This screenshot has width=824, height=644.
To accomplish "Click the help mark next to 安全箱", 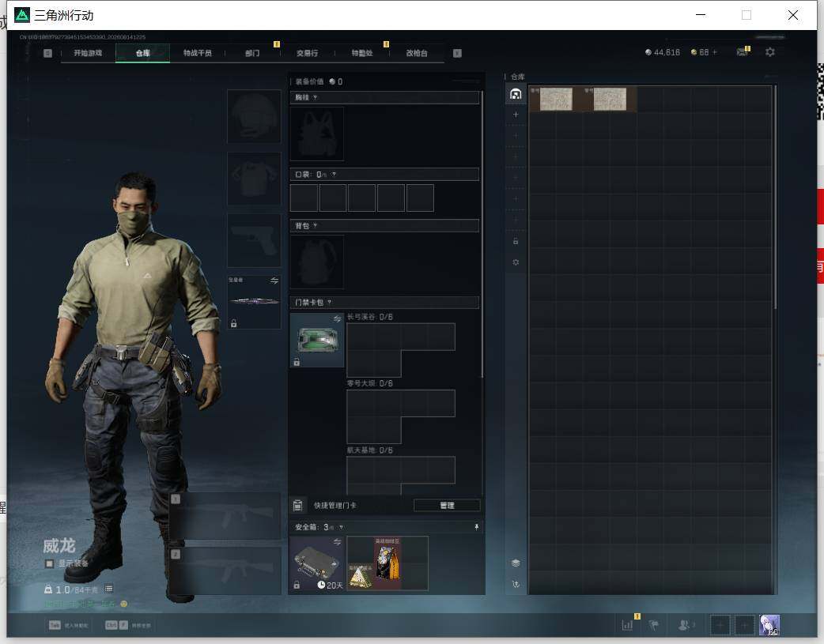I will 341,527.
